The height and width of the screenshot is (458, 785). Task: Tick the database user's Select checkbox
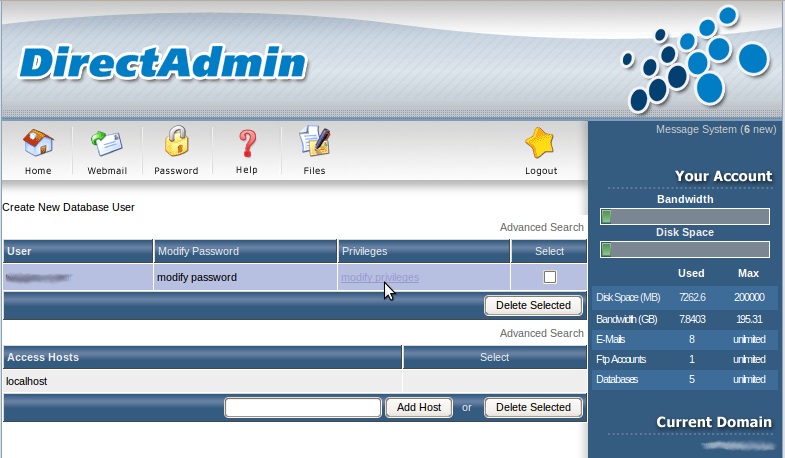point(550,277)
